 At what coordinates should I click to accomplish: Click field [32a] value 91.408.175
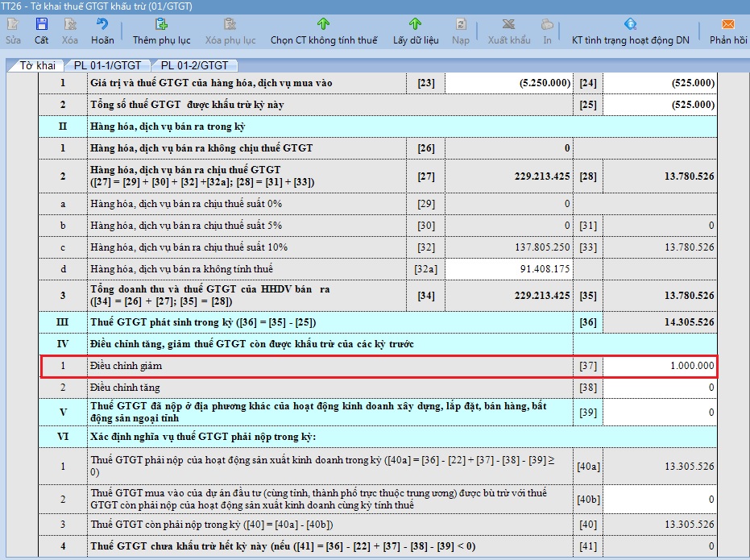click(x=509, y=269)
